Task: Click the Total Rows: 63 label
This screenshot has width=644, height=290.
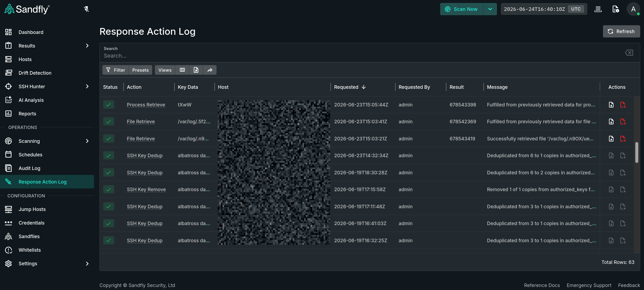Action: point(618,262)
